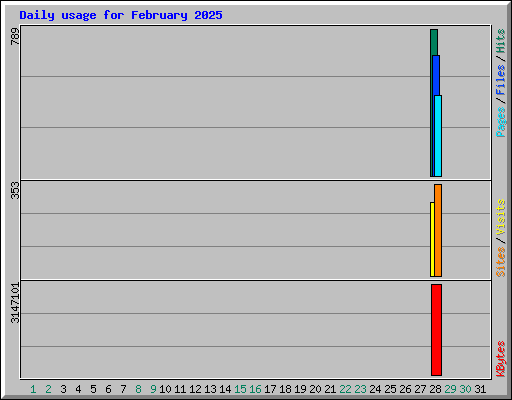Screen dimensions: 512x400
Task: Click day 23 on the x-axis
Action: pyautogui.click(x=360, y=389)
